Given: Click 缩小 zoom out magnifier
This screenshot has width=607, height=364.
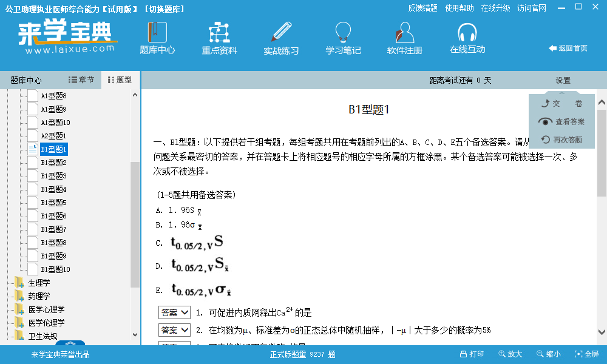Looking at the screenshot, I should 540,354.
